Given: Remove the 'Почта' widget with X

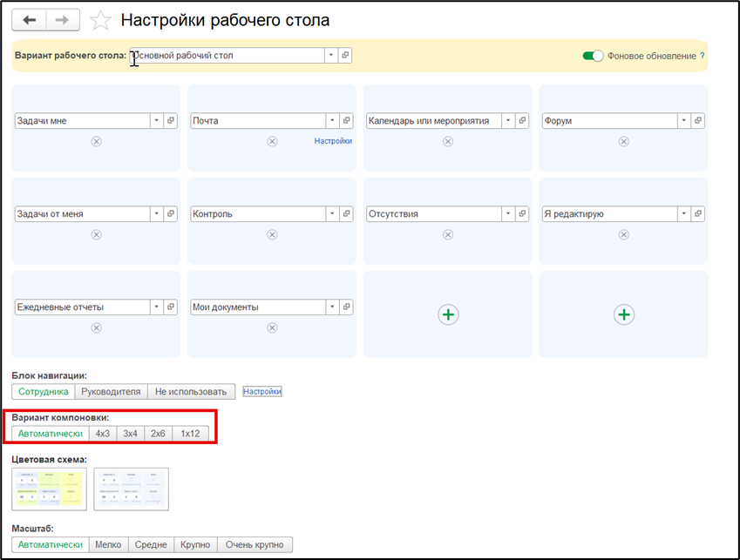Looking at the screenshot, I should tap(272, 141).
